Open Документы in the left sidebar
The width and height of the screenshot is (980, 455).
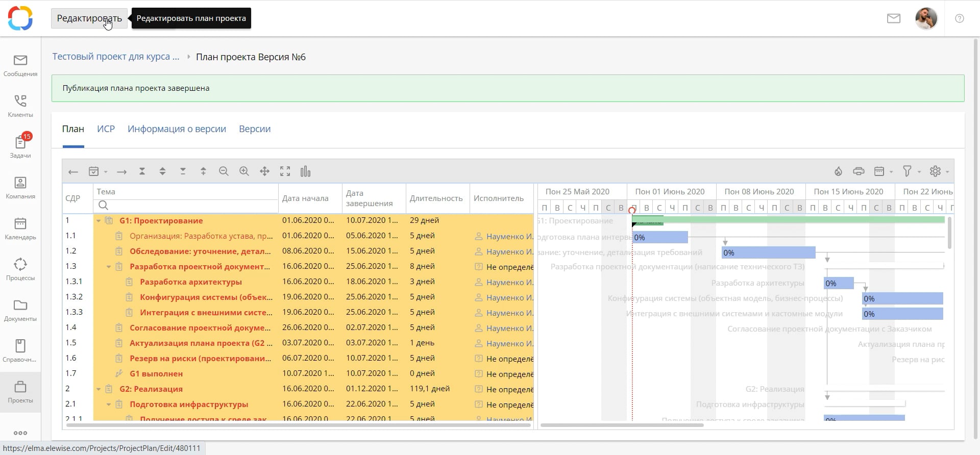[x=20, y=310]
